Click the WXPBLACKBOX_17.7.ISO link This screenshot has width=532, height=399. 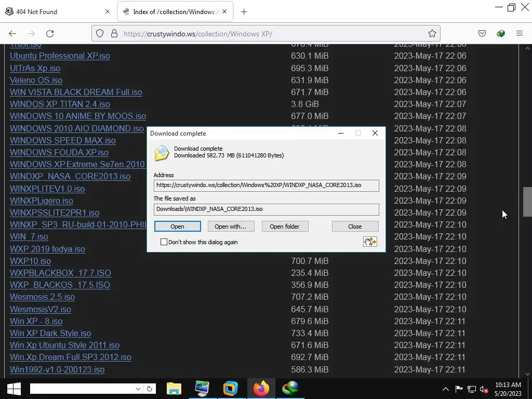60,273
